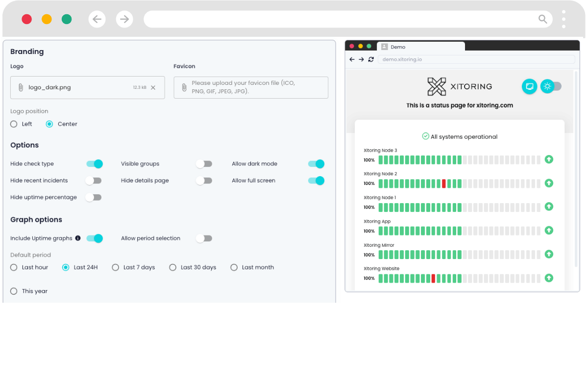Click the browser back arrow button
This screenshot has height=368, width=588.
coord(97,19)
